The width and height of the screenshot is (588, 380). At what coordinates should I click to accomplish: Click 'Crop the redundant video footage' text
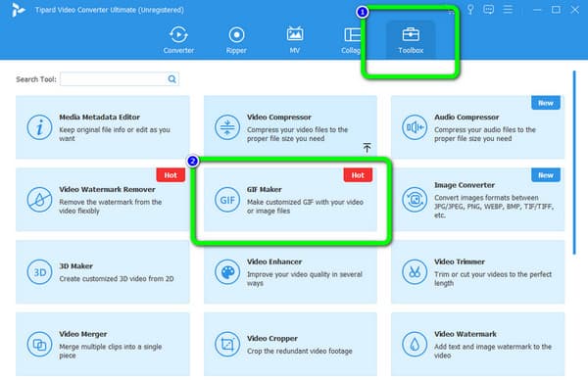tap(300, 352)
